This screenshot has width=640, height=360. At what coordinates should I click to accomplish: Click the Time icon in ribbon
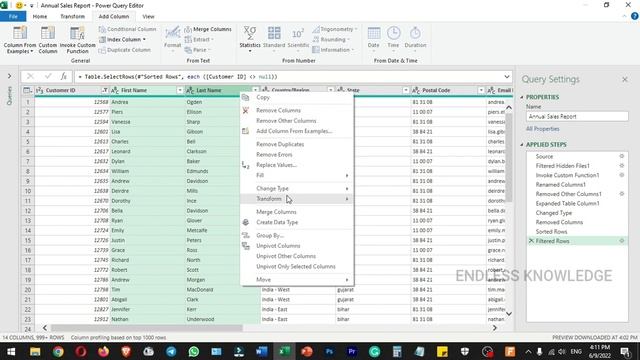click(x=393, y=33)
